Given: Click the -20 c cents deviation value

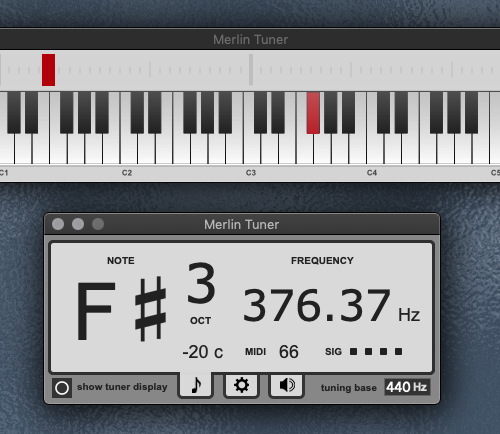Looking at the screenshot, I should pos(203,352).
